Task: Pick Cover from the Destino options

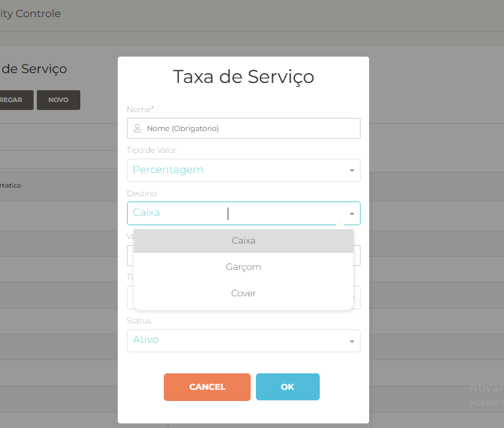Action: click(x=243, y=293)
